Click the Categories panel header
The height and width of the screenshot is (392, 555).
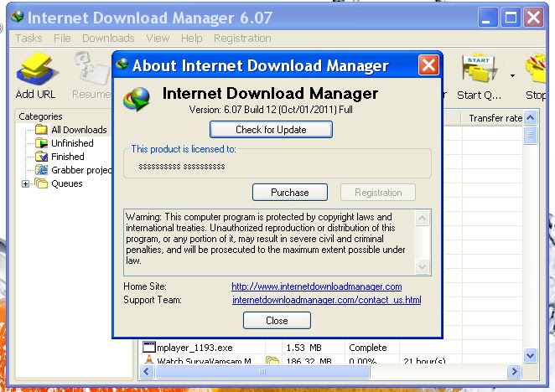coord(40,116)
